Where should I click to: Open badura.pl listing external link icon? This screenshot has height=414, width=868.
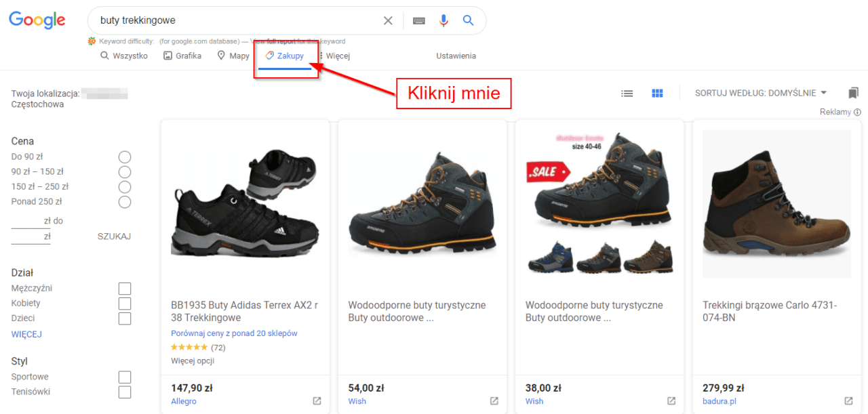pyautogui.click(x=848, y=401)
